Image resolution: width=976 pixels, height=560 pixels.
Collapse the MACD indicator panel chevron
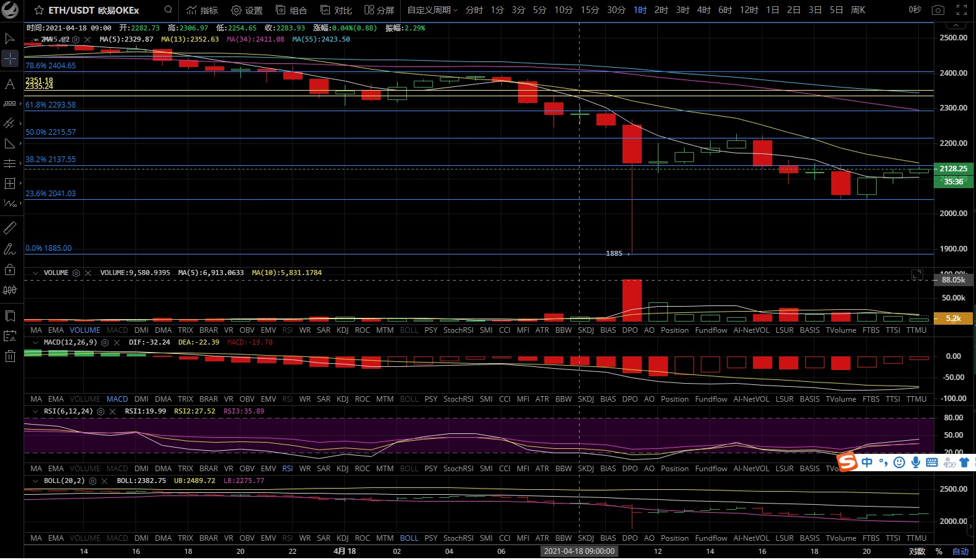35,343
